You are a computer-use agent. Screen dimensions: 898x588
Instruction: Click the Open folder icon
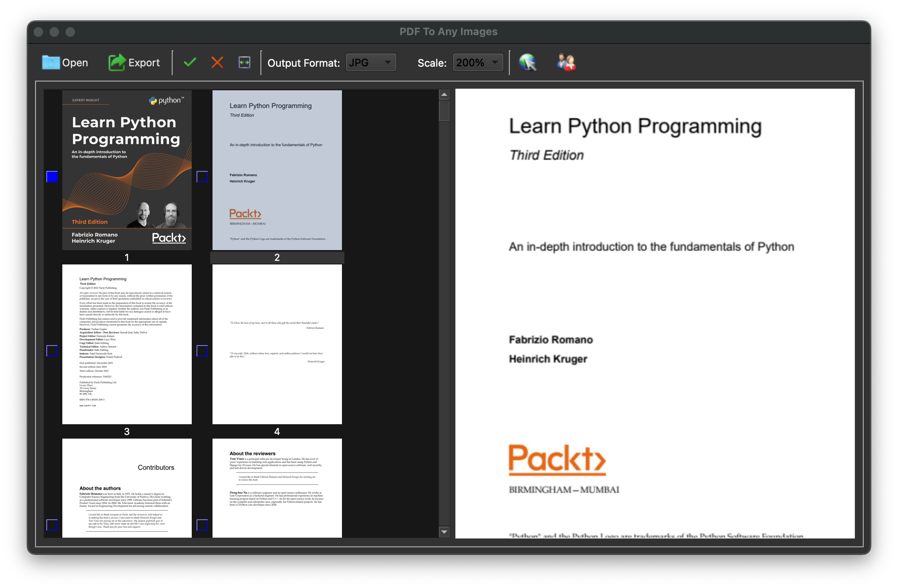pyautogui.click(x=51, y=62)
